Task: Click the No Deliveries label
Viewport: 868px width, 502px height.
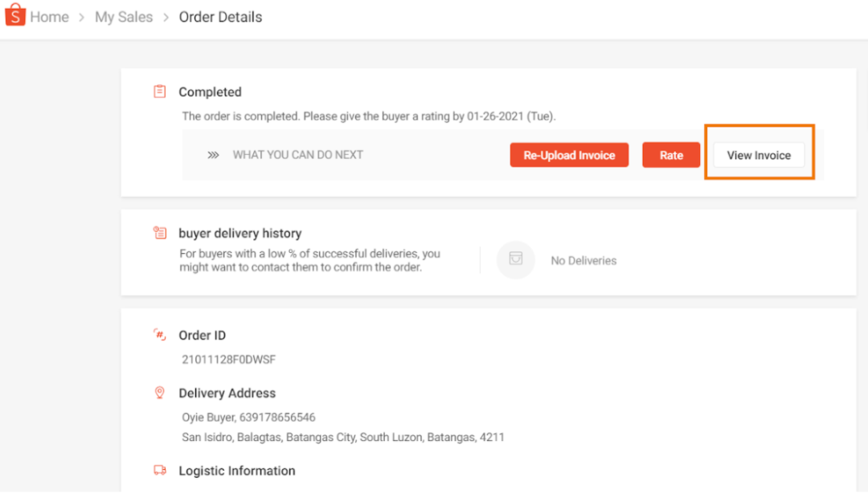Action: point(583,260)
